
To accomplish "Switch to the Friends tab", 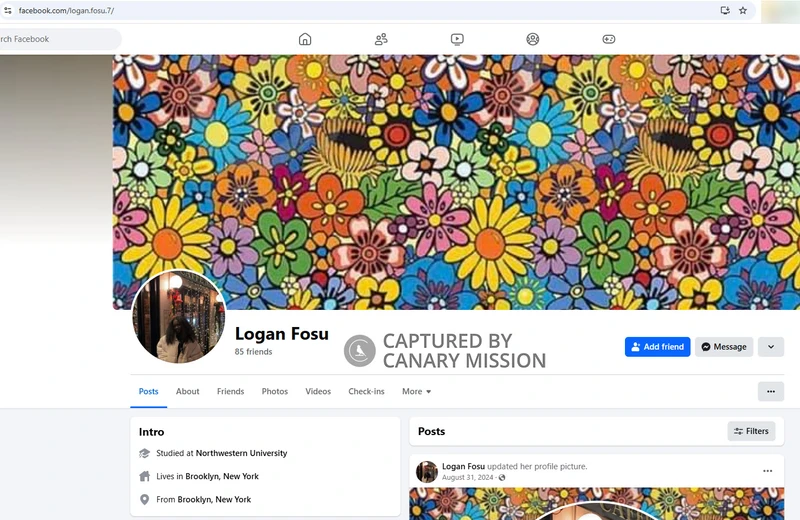I will (x=231, y=391).
